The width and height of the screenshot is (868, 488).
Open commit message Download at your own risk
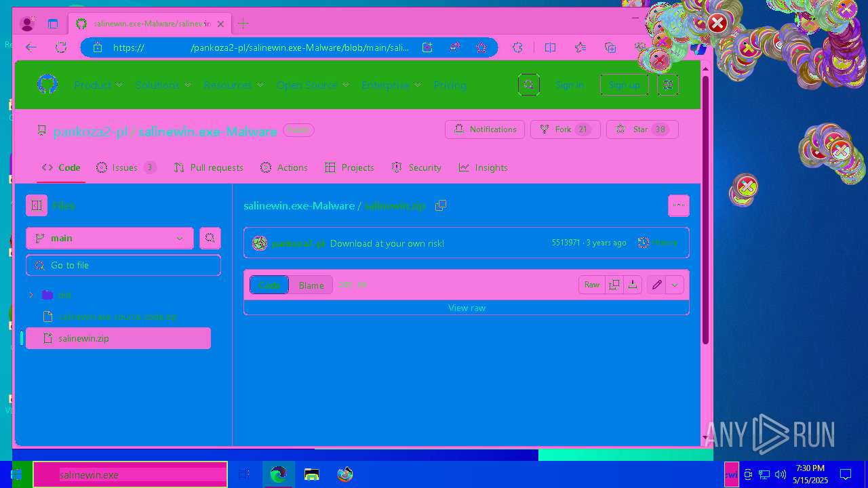(x=387, y=243)
